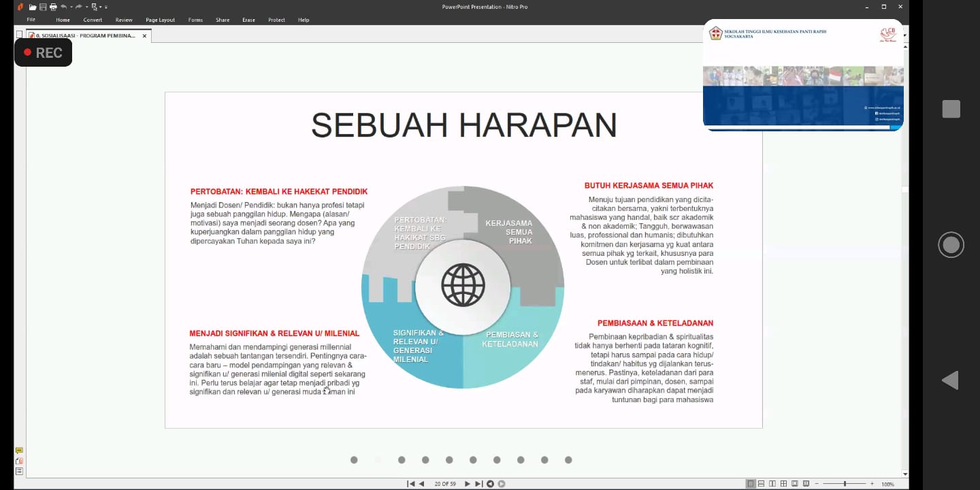Viewport: 980px width, 490px height.
Task: Go to the last page
Action: pyautogui.click(x=478, y=484)
